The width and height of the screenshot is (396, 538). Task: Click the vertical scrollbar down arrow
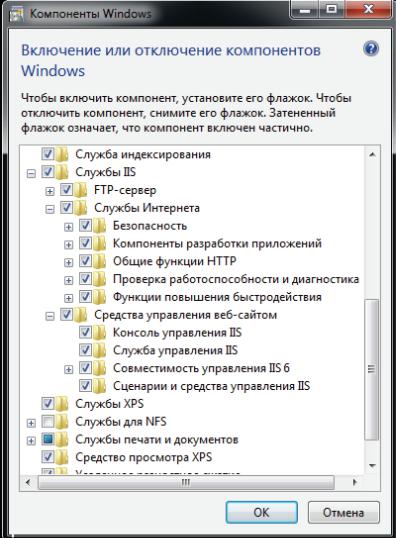(372, 466)
